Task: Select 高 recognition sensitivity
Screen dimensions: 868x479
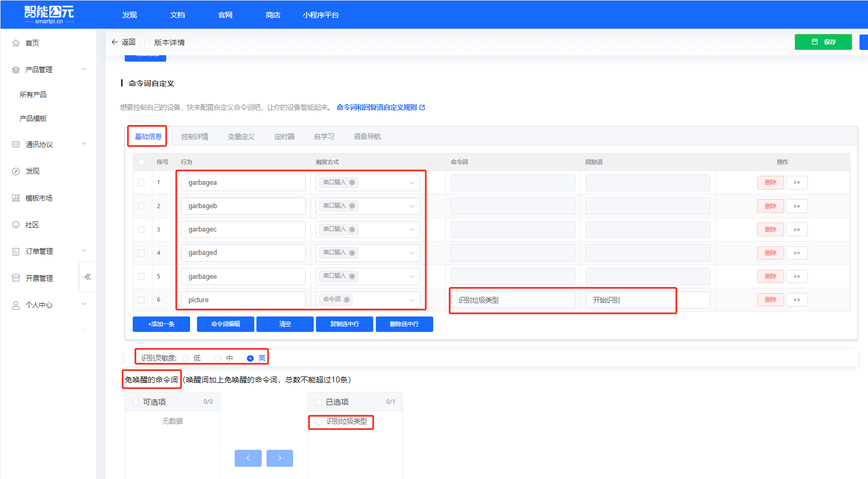Action: point(250,358)
